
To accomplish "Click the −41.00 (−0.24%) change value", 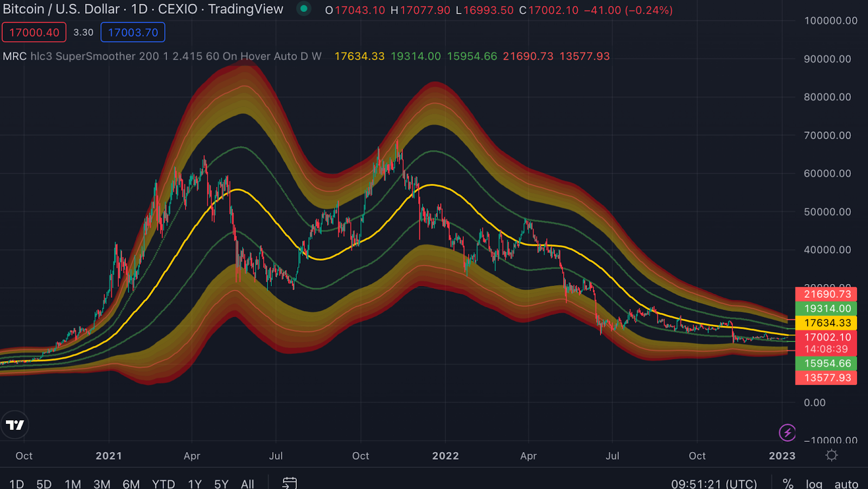I will [628, 10].
